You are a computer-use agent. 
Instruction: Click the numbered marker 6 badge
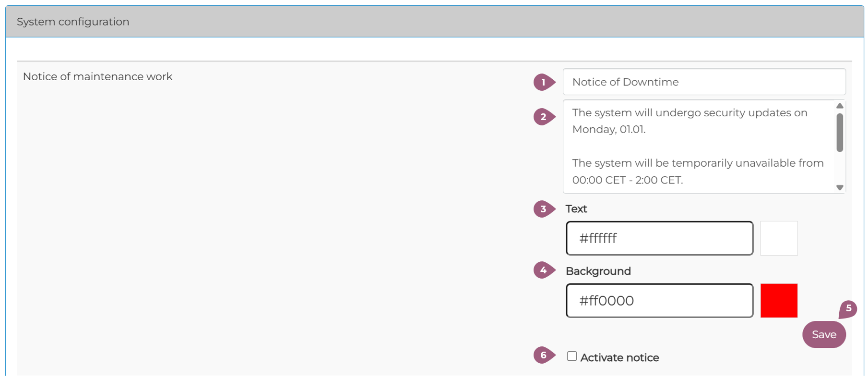(x=544, y=355)
